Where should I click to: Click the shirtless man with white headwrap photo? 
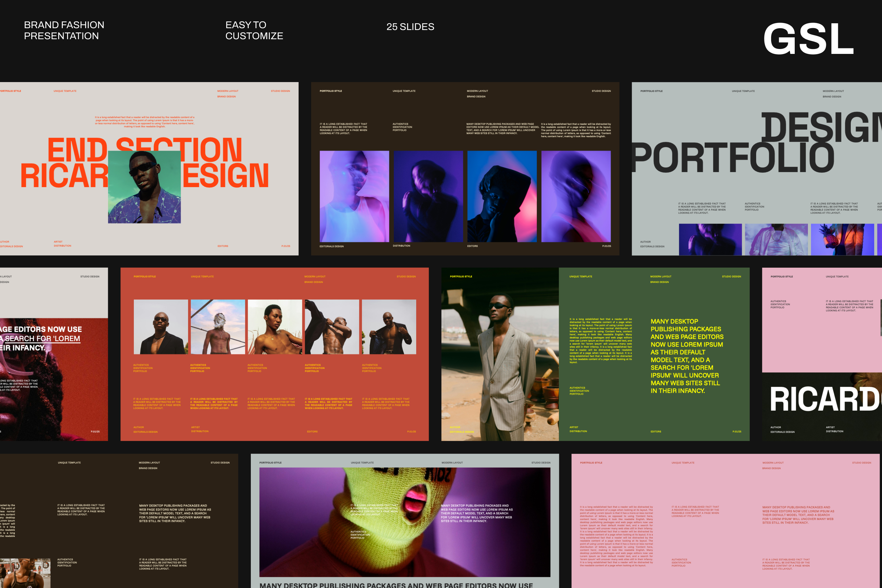(x=217, y=327)
